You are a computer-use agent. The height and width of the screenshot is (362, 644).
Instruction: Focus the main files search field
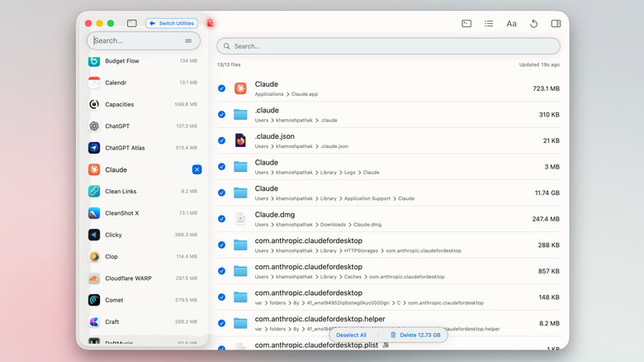pyautogui.click(x=388, y=46)
